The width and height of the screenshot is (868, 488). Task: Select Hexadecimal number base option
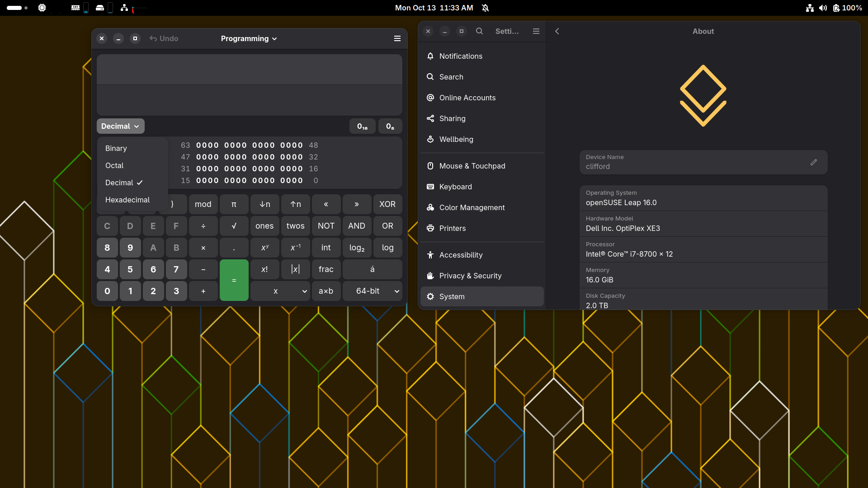[127, 200]
